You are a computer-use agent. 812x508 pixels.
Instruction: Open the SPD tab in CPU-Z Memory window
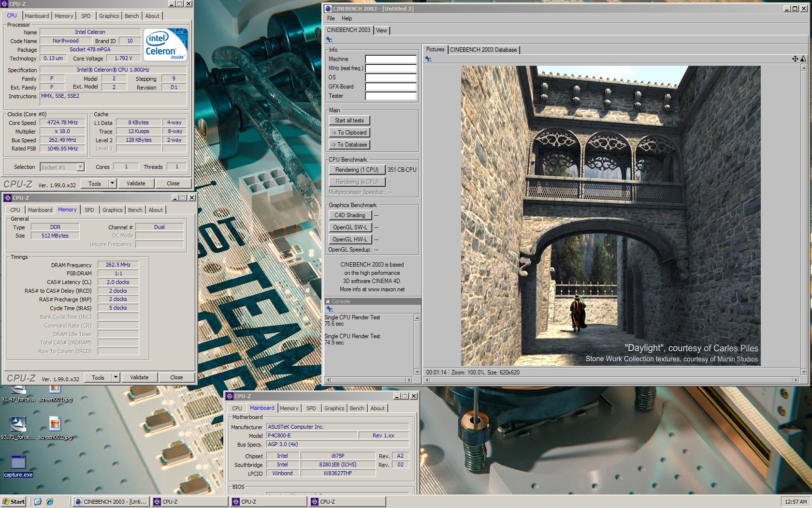[x=89, y=210]
